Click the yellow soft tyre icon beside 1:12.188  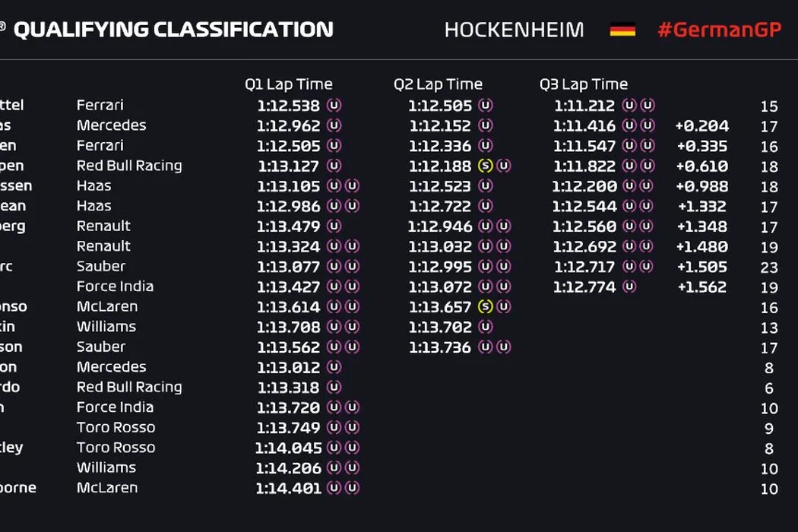(485, 166)
